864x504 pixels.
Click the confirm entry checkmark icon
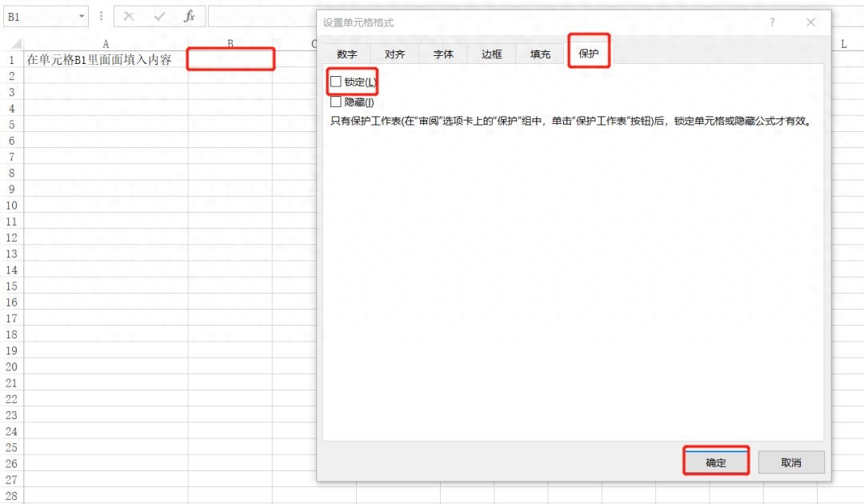160,17
